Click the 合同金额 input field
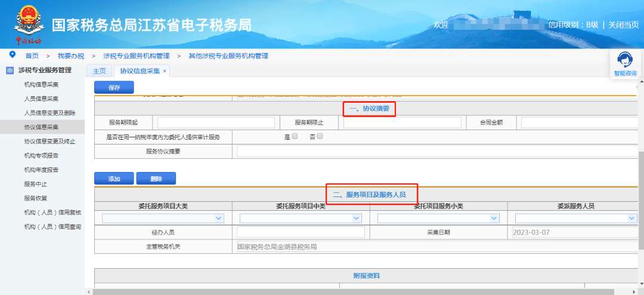Viewport: 644px width, 295px height. tap(580, 122)
